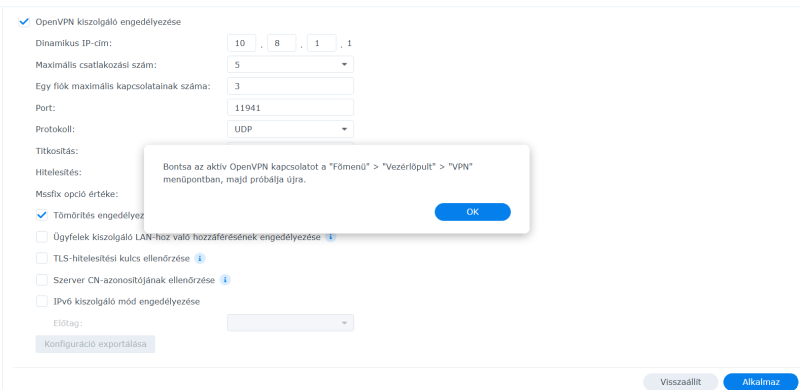Check TLS-hitelesítési kulcs ellenőrzése box
The image size is (800, 390).
coord(42,258)
